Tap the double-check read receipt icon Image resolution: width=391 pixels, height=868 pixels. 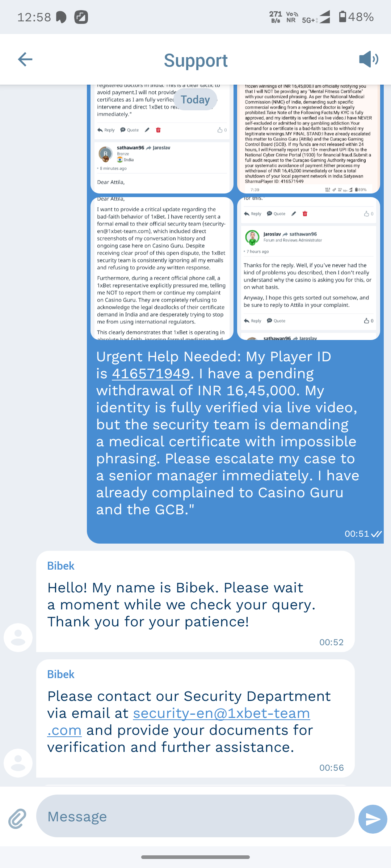(377, 534)
